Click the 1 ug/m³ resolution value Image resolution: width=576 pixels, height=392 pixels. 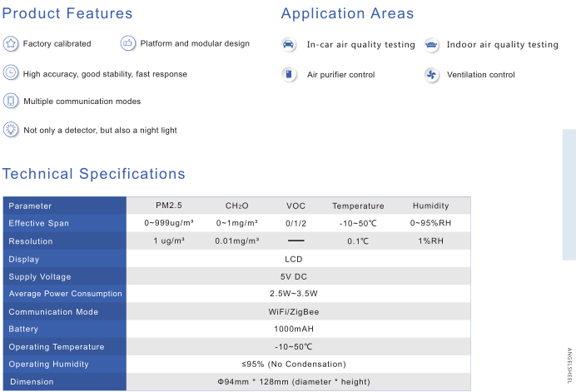(169, 241)
